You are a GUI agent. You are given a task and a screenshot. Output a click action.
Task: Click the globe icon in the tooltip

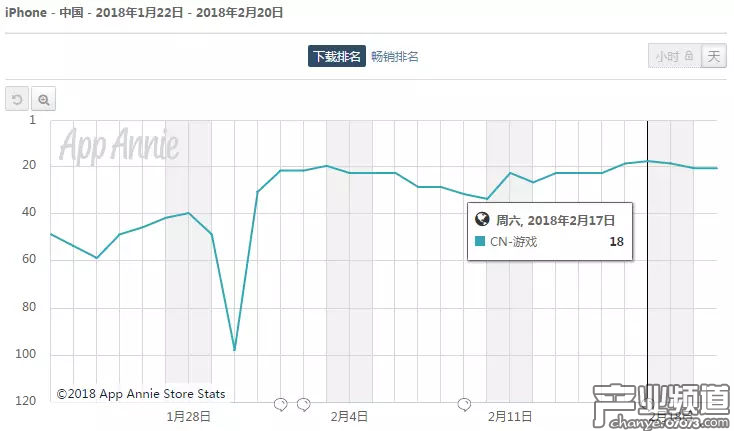tap(481, 221)
